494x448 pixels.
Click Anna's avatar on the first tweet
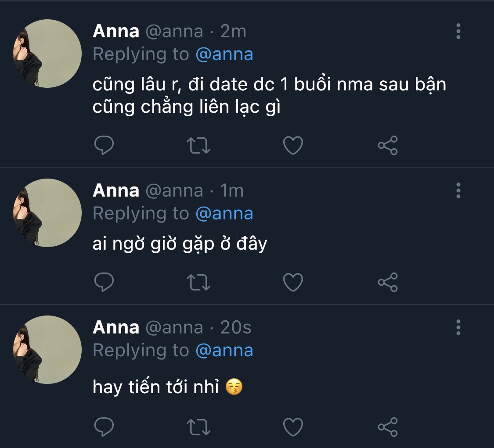[47, 54]
